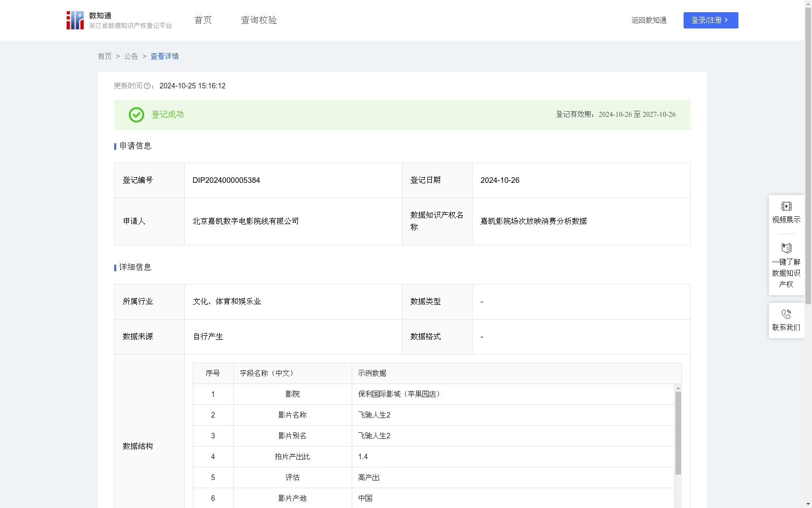The image size is (812, 508).
Task: Navigate via the 首页 breadcrumb link
Action: click(105, 56)
